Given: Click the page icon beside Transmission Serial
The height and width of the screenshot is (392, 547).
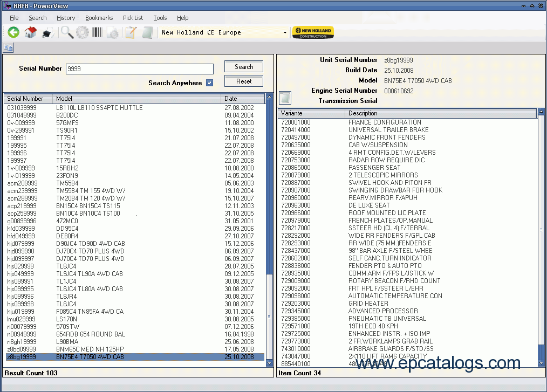Looking at the screenshot, I should tap(285, 98).
